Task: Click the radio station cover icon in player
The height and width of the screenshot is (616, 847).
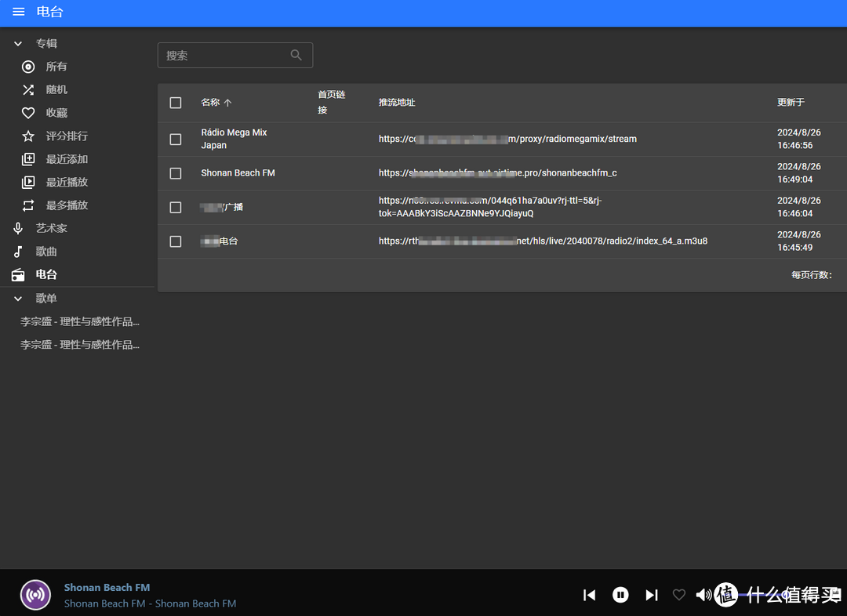Action: coord(35,595)
